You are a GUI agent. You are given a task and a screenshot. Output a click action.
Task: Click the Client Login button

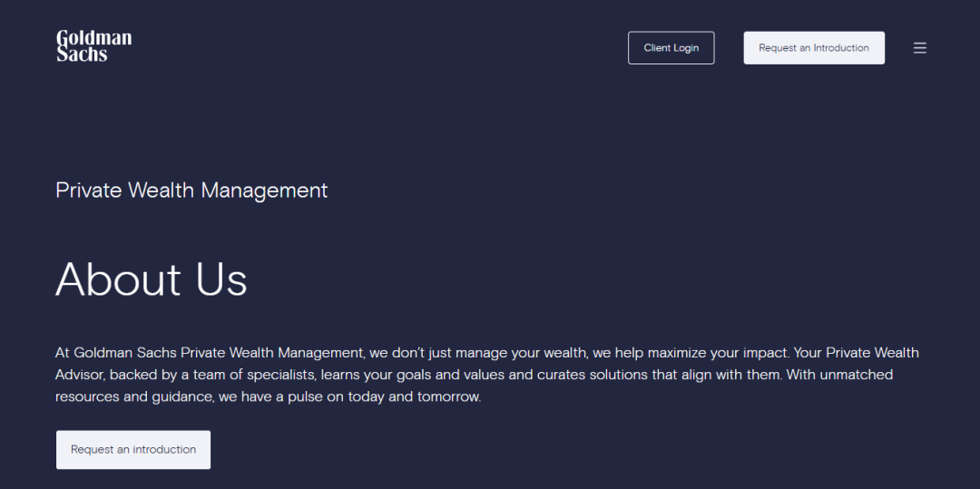671,47
